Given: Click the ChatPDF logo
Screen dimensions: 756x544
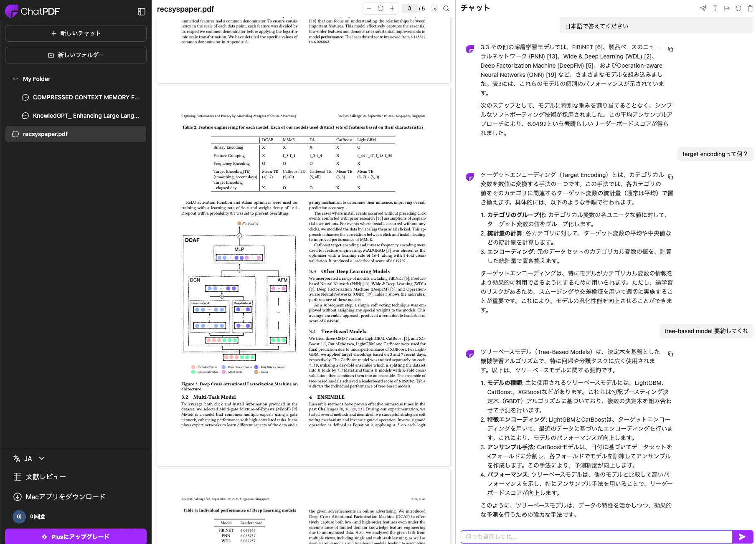Looking at the screenshot, I should pos(33,11).
